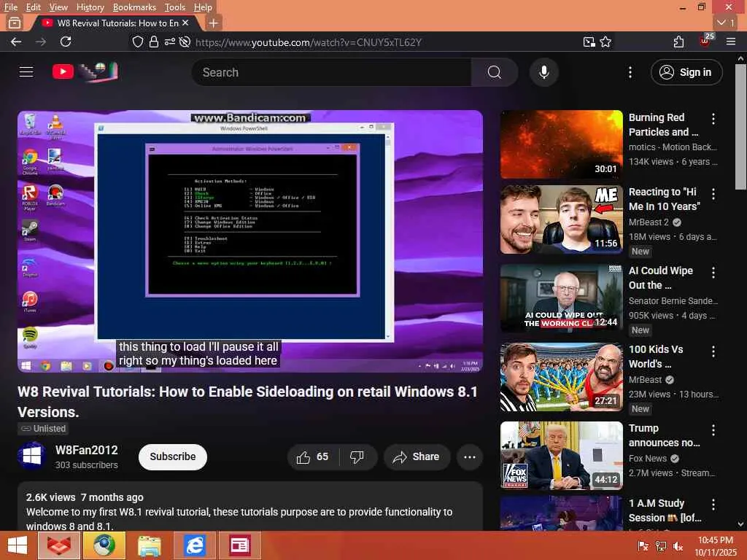747x560 pixels.
Task: Open the Help menu
Action: pos(203,7)
